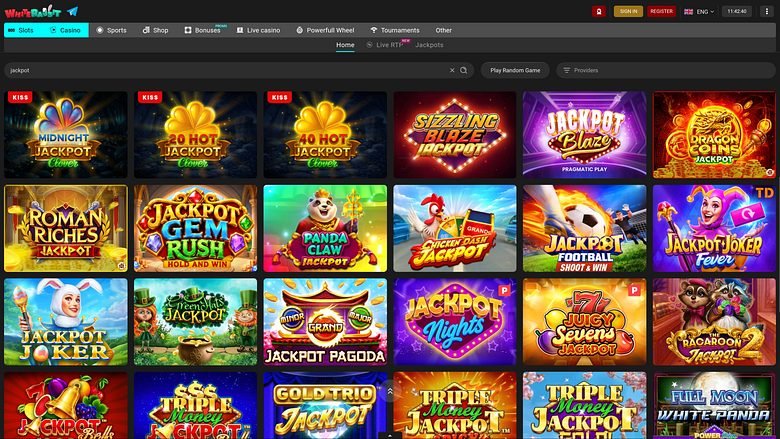Click Play Random Game button

515,71
